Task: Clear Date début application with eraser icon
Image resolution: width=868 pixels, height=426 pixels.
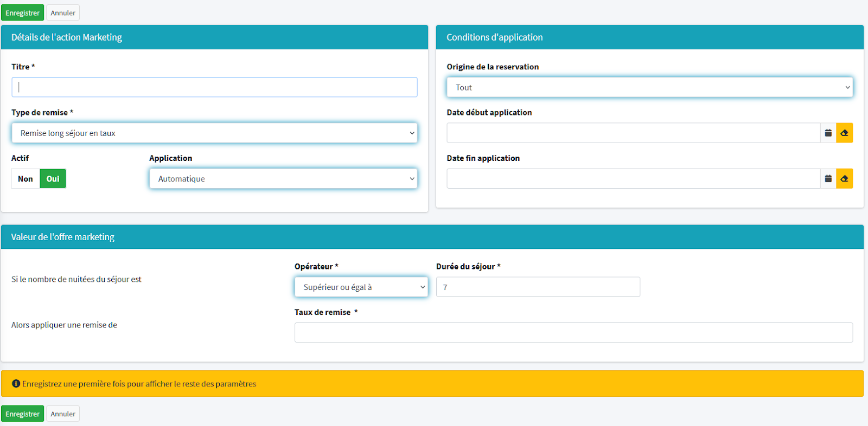Action: (x=844, y=133)
